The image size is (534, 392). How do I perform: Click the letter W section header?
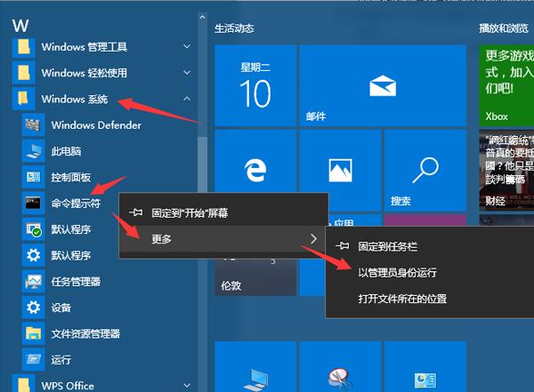20,26
